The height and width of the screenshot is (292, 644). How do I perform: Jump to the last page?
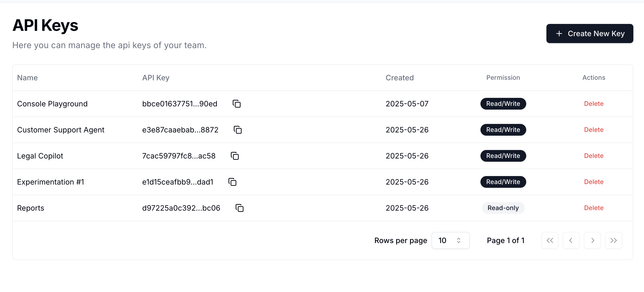pos(613,240)
